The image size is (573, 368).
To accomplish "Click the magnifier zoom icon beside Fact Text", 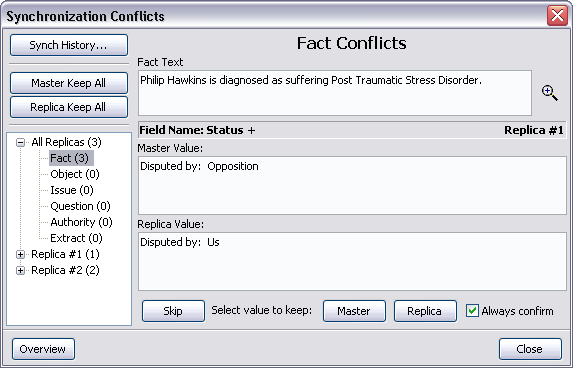I will tap(549, 93).
